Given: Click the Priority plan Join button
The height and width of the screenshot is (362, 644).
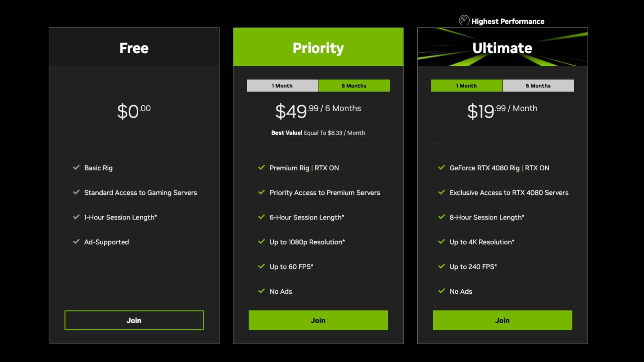Looking at the screenshot, I should (x=318, y=321).
